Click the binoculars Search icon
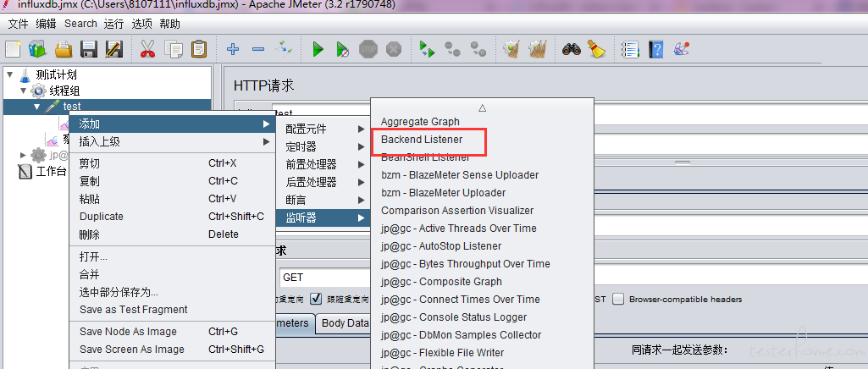868x369 pixels. click(572, 50)
